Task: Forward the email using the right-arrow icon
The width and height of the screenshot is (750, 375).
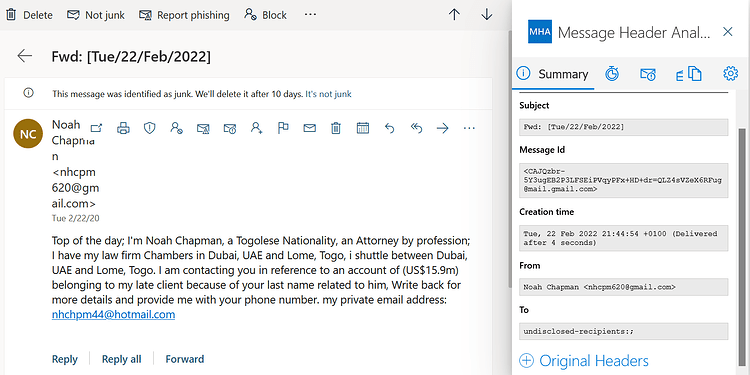Action: pyautogui.click(x=443, y=128)
